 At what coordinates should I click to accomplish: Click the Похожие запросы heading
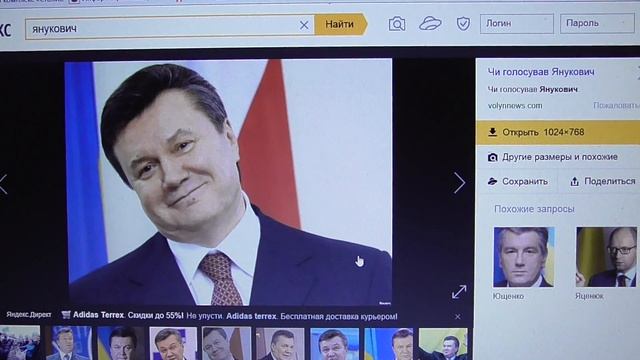tap(534, 209)
